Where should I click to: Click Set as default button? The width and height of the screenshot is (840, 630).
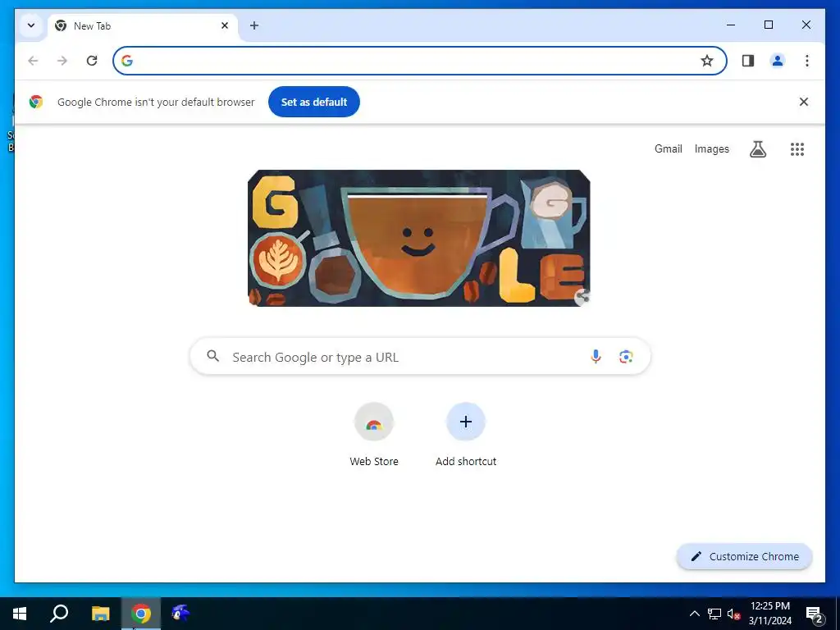coord(314,102)
